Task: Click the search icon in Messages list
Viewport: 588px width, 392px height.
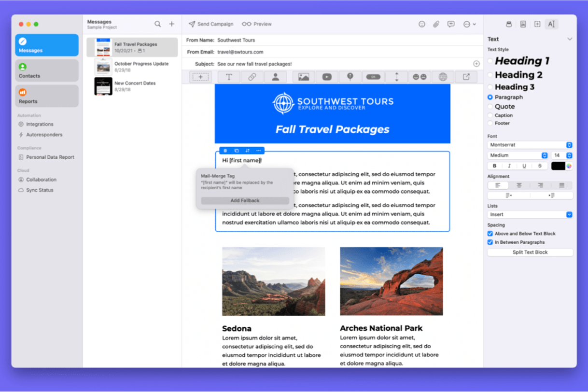Action: [x=158, y=24]
